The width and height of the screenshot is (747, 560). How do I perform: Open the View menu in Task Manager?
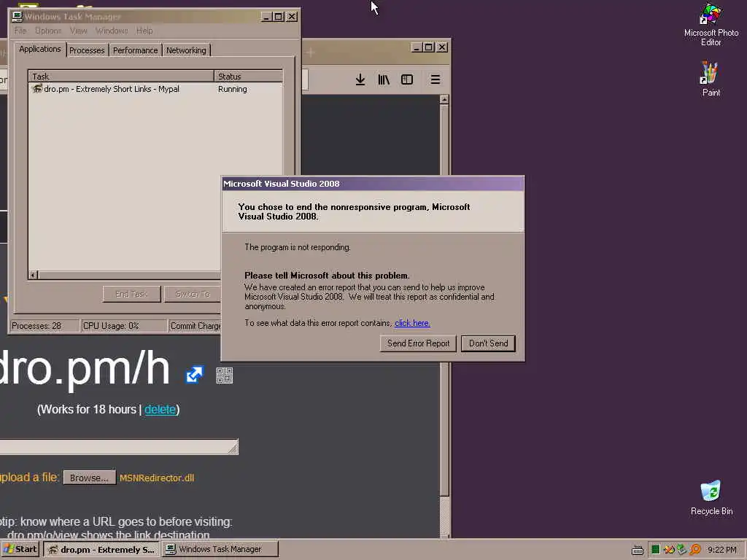[79, 31]
